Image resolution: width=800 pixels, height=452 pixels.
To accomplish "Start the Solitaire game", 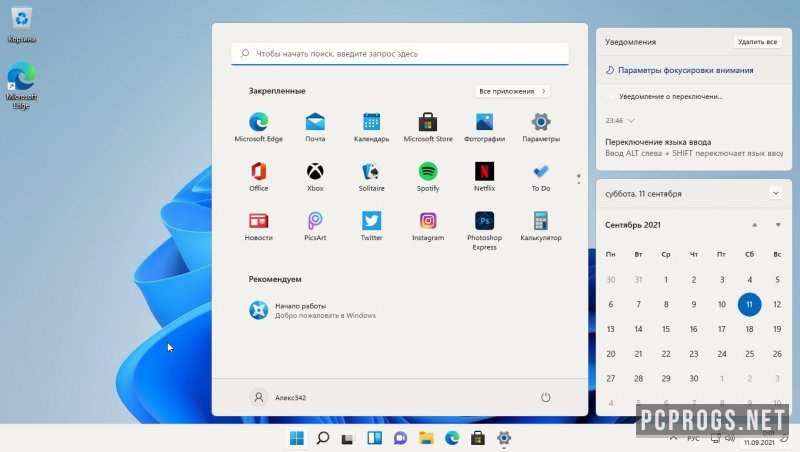I will click(371, 177).
